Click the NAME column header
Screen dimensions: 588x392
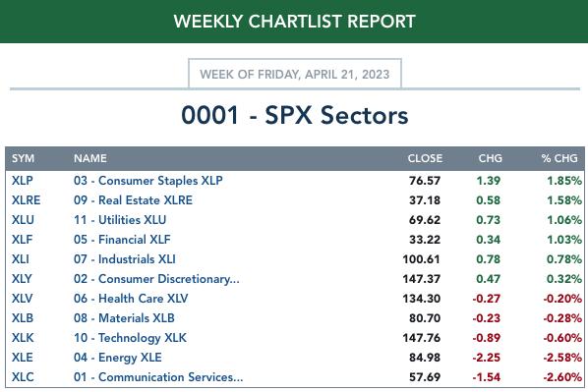coord(90,158)
